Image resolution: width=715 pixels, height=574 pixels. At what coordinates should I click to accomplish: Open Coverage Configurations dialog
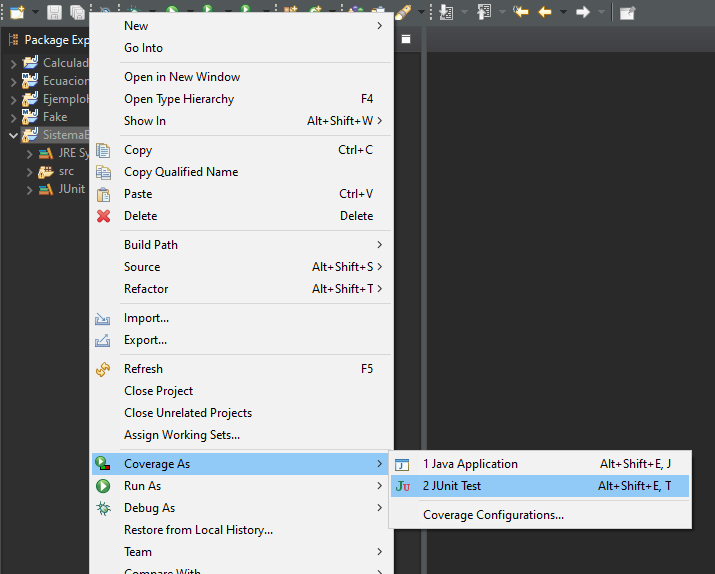(x=493, y=515)
